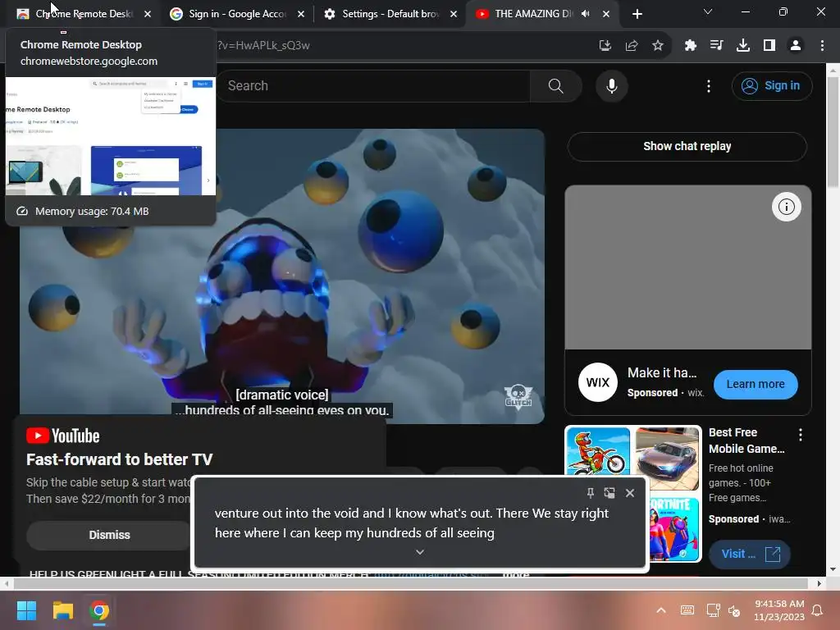Viewport: 840px width, 630px height.
Task: Open the clock showing 9:41:58 AM
Action: click(x=779, y=610)
